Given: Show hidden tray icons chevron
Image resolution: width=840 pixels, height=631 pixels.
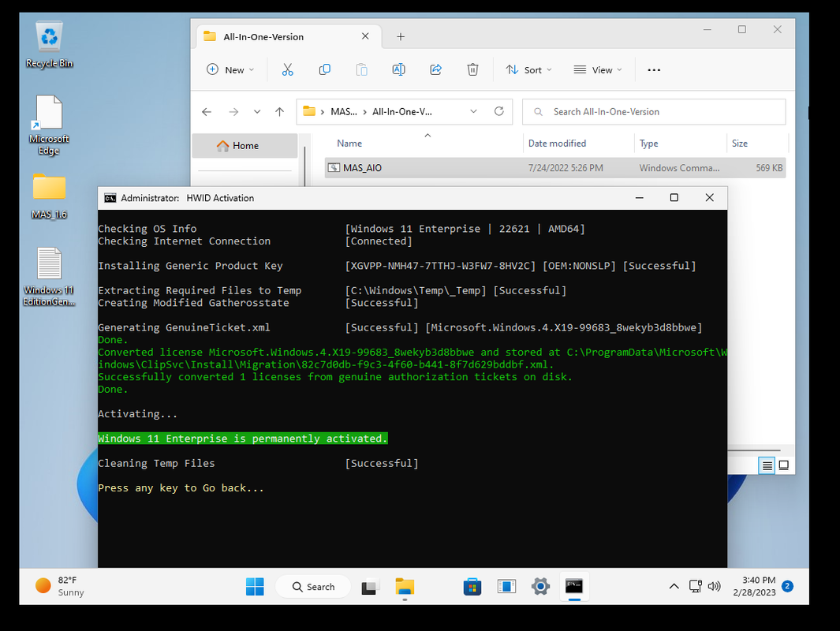Looking at the screenshot, I should tap(674, 587).
